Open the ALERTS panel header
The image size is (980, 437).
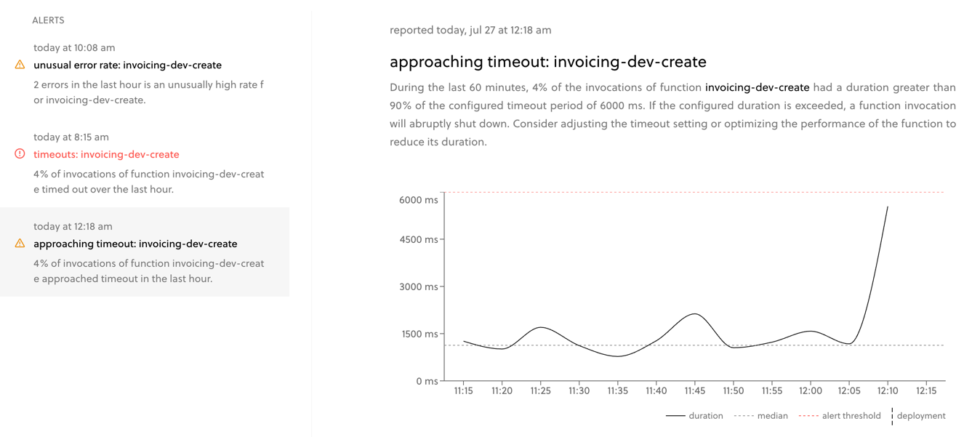click(x=48, y=20)
